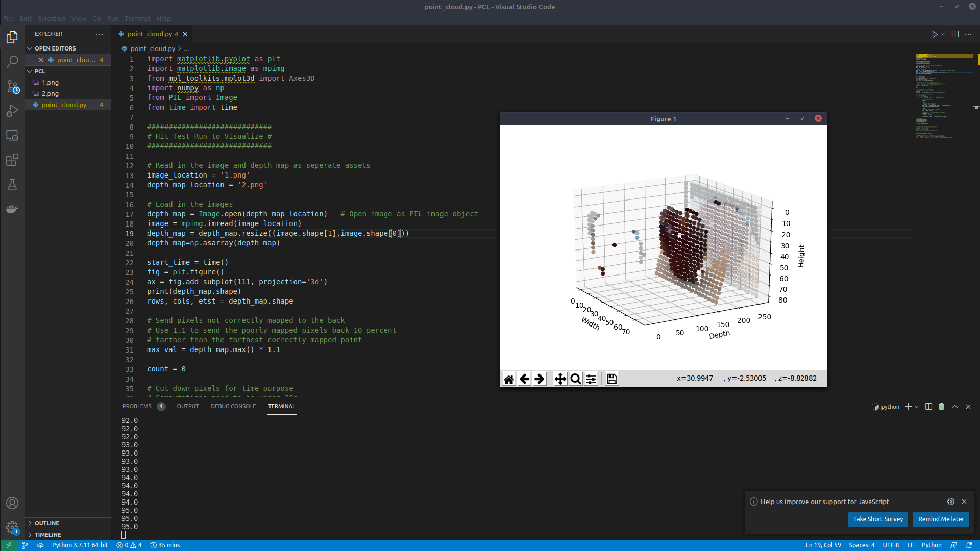Image resolution: width=980 pixels, height=551 pixels.
Task: Open Source Control view
Action: tap(12, 87)
